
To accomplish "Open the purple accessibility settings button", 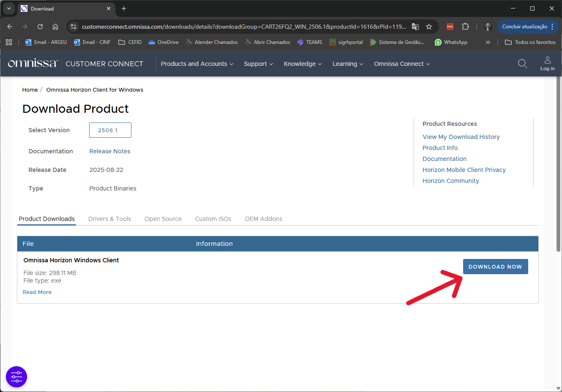I will [16, 376].
